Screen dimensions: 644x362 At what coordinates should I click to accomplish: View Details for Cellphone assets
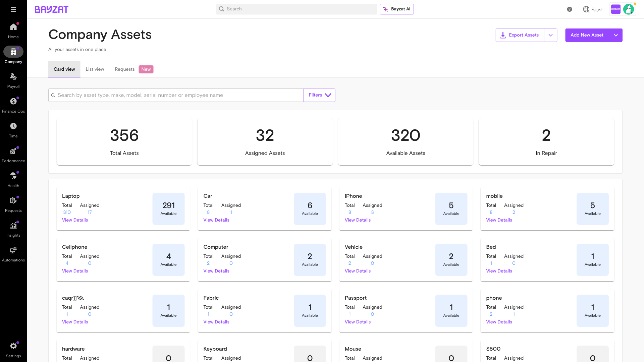pos(75,271)
